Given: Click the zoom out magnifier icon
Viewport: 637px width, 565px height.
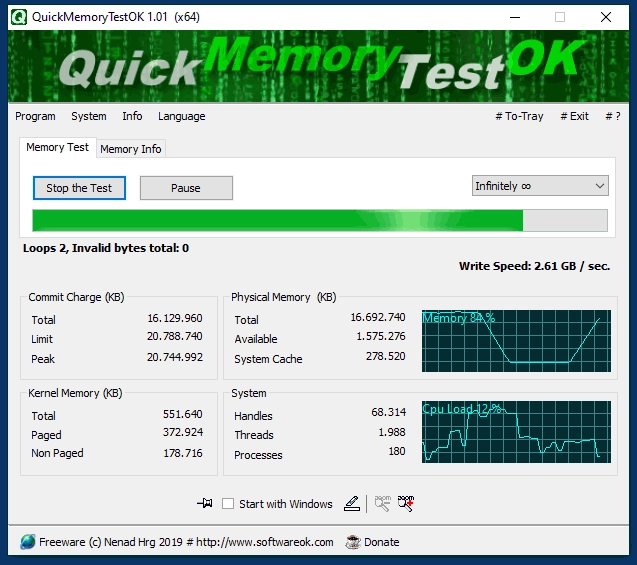Looking at the screenshot, I should tap(382, 504).
